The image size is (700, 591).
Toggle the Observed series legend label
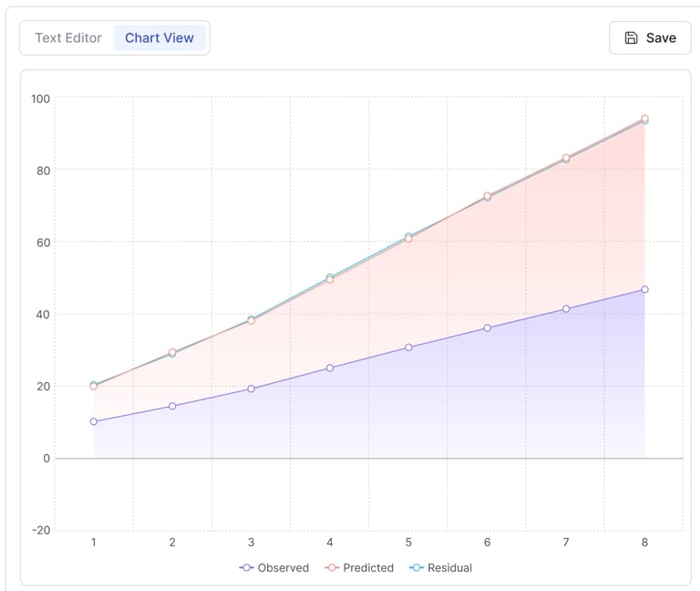click(283, 567)
